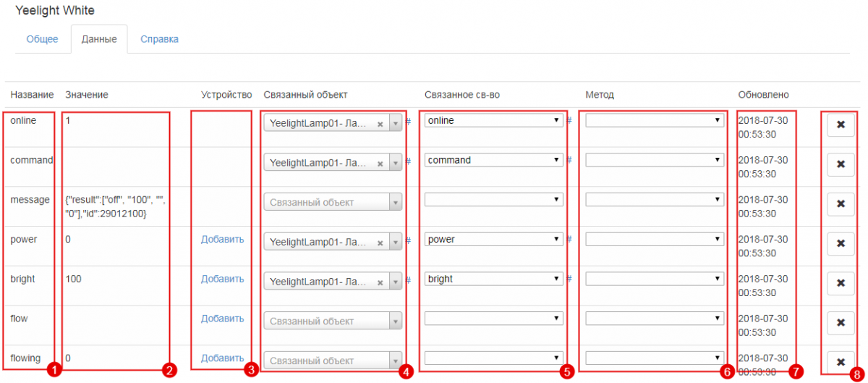The height and width of the screenshot is (383, 868).
Task: Open the Справка tab
Action: click(x=159, y=39)
